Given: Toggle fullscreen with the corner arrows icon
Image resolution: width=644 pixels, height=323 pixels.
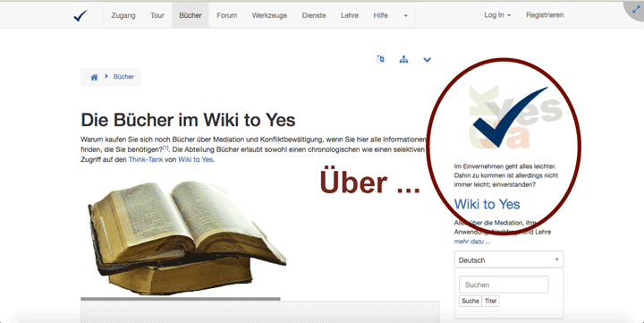Looking at the screenshot, I should (636, 10).
